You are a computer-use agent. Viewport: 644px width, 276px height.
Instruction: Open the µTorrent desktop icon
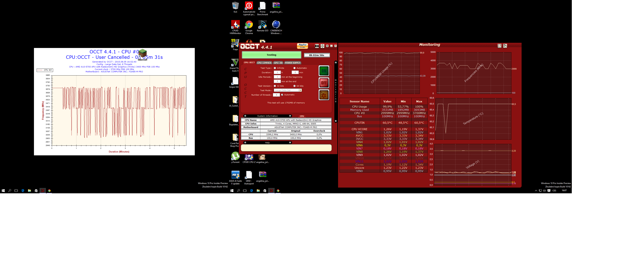point(235,158)
